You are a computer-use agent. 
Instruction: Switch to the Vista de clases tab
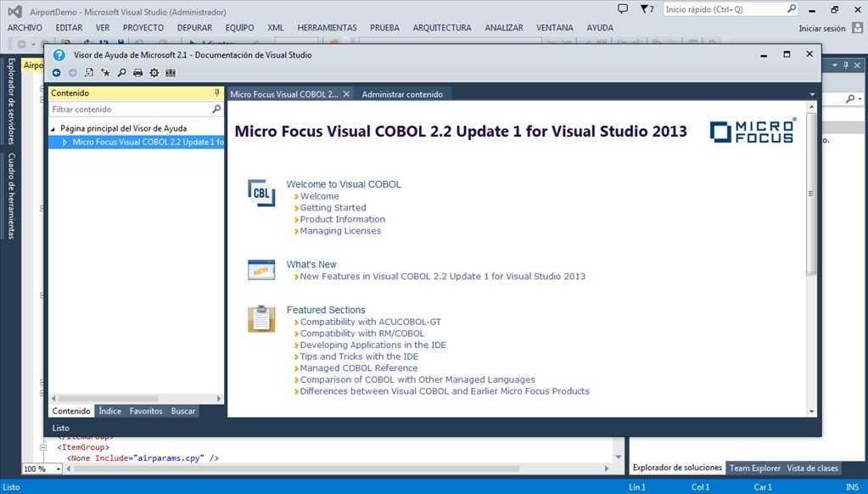pos(813,468)
